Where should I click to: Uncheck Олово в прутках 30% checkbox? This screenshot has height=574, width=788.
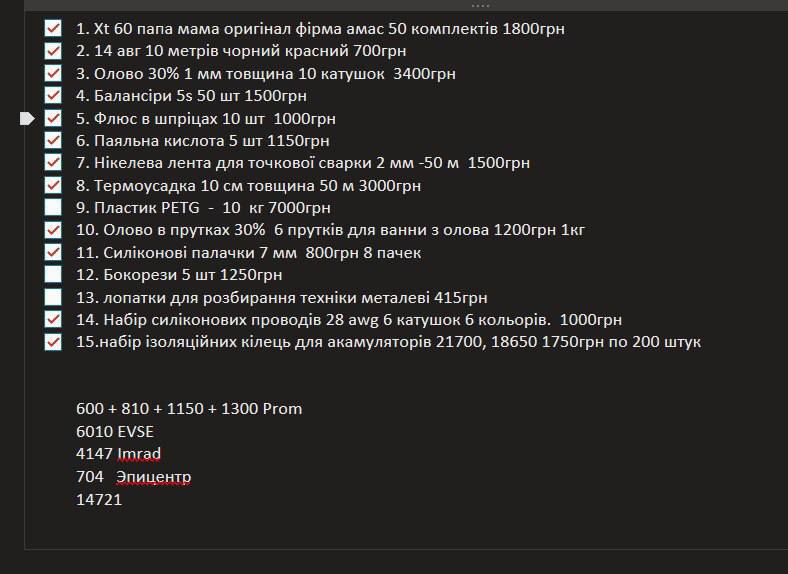53,230
